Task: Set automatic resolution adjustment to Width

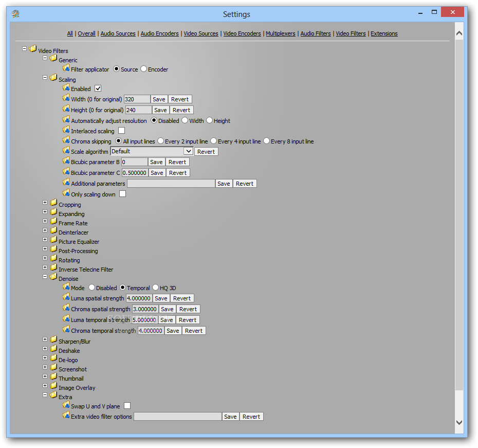Action: [x=185, y=120]
